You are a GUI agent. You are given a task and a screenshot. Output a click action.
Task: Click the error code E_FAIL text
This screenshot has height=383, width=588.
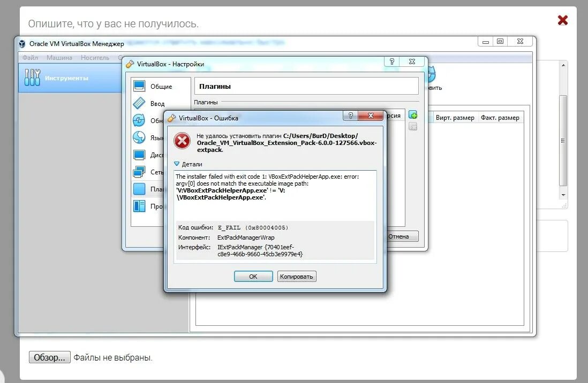tap(253, 227)
